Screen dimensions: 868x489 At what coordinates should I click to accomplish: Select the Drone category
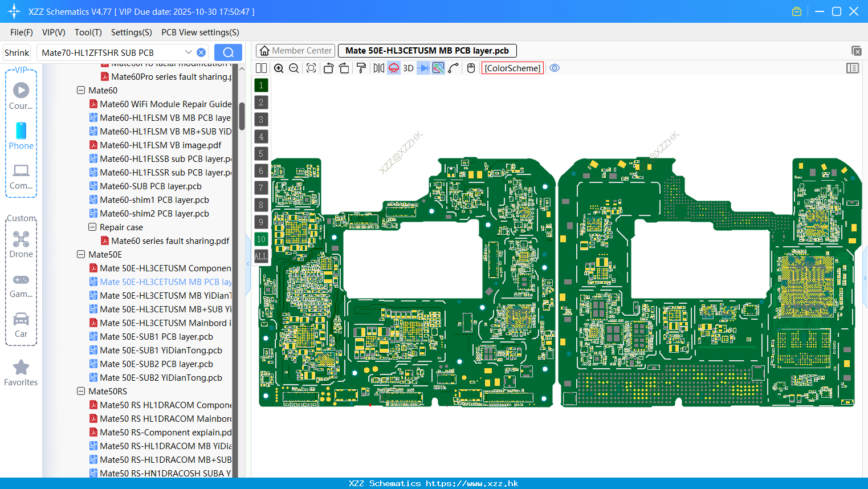21,244
